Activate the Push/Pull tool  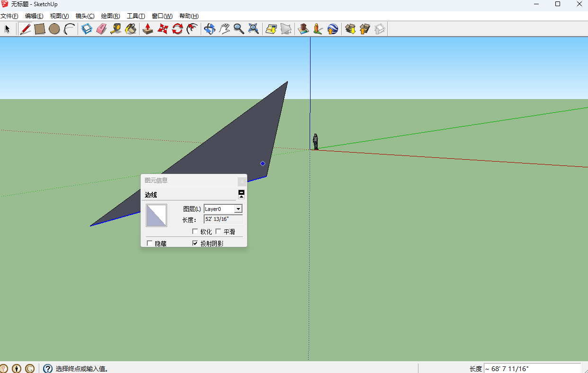(x=148, y=29)
